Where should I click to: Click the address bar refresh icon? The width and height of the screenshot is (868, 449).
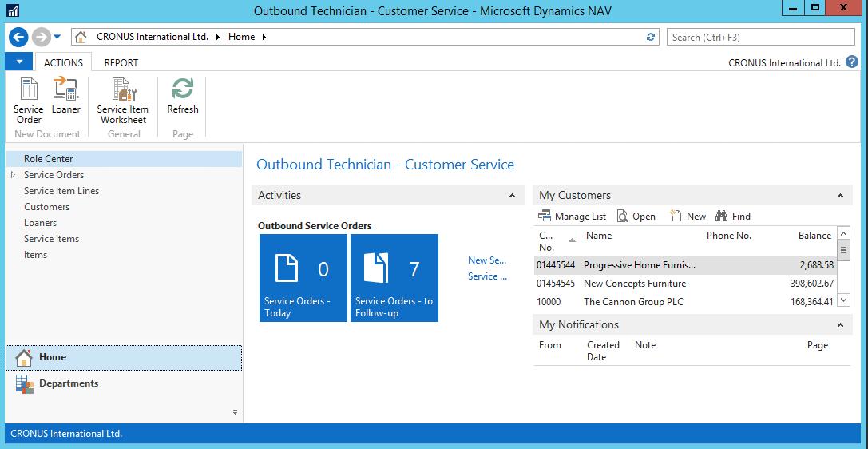pyautogui.click(x=651, y=37)
